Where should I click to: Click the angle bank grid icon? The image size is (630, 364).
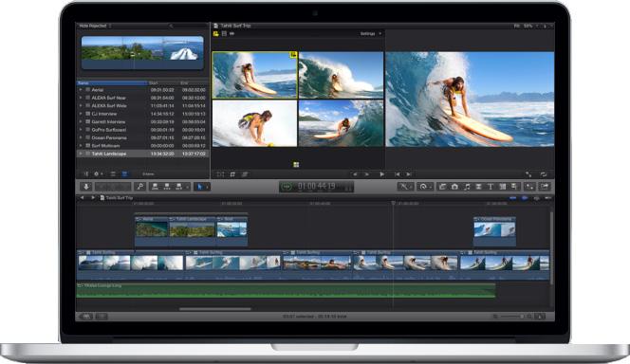pyautogui.click(x=296, y=164)
